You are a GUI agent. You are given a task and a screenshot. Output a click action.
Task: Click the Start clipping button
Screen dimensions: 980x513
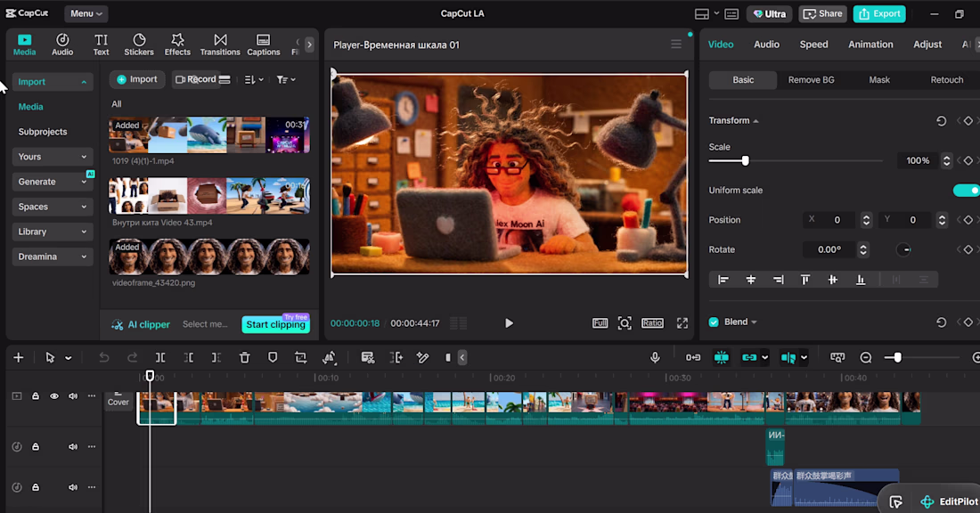tap(275, 324)
